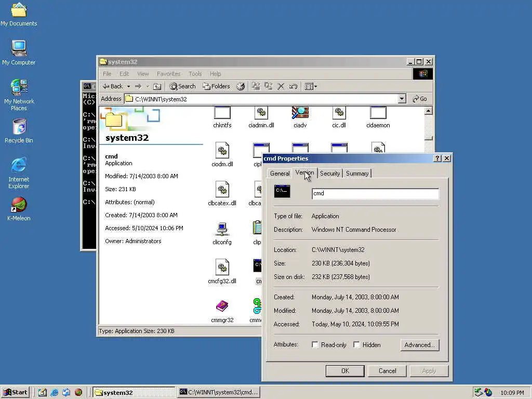This screenshot has width=532, height=399.
Task: Open the View menu in system32 window
Action: 143,74
